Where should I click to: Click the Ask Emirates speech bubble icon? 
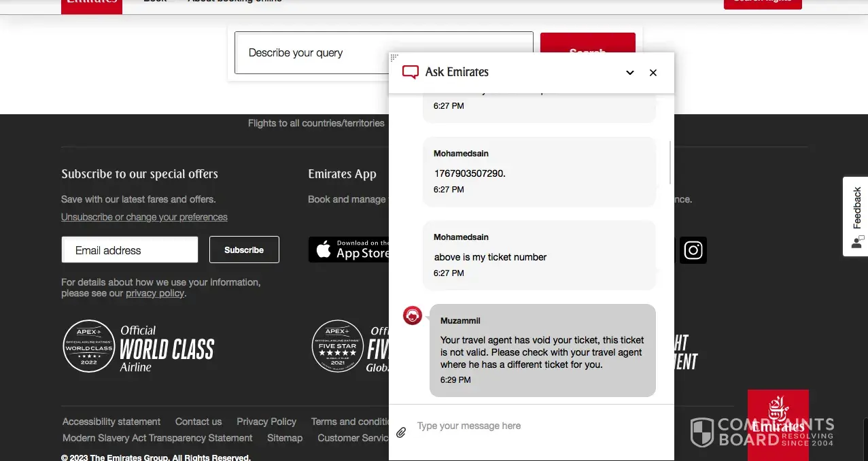tap(410, 72)
